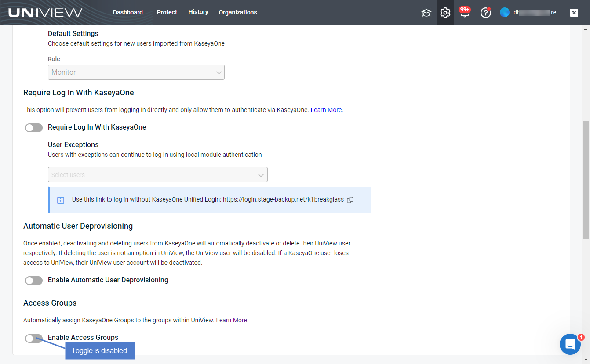Open notifications bell with 99+ badge
The image size is (590, 364).
465,12
